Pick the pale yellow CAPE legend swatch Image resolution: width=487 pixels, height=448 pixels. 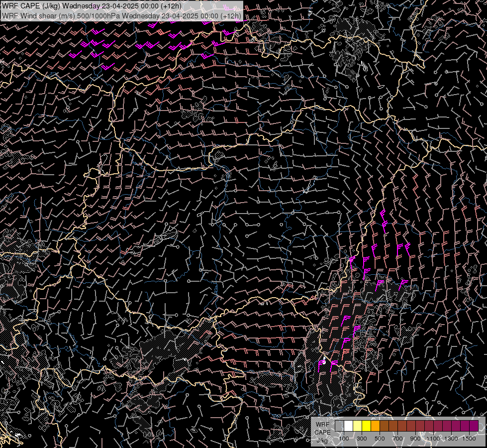click(x=358, y=426)
